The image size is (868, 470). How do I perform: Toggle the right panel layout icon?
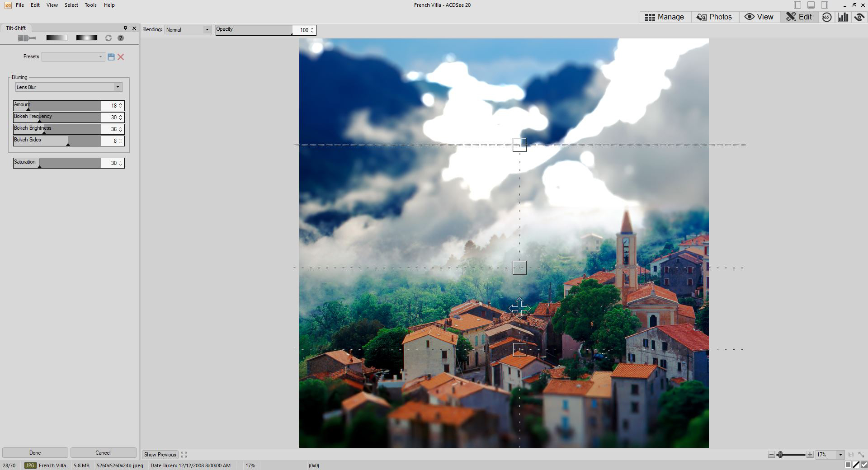[825, 5]
